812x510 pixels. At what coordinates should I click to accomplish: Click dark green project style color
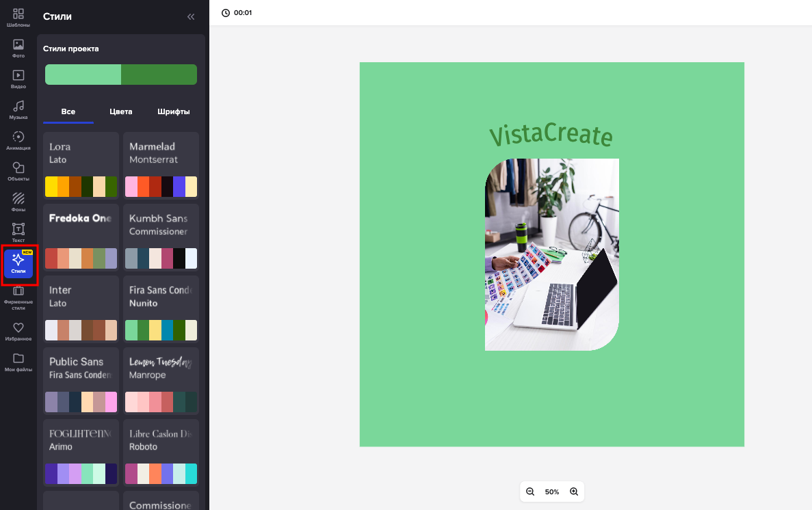point(159,75)
